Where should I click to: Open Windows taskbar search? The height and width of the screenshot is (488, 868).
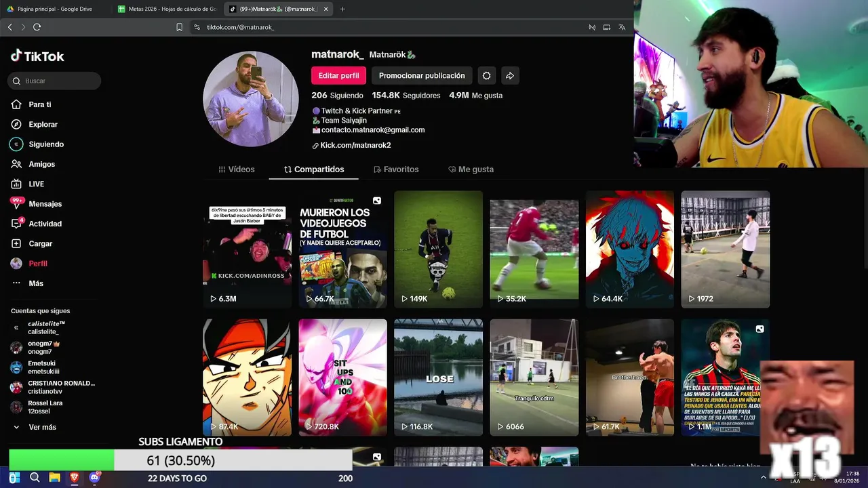coord(35,478)
